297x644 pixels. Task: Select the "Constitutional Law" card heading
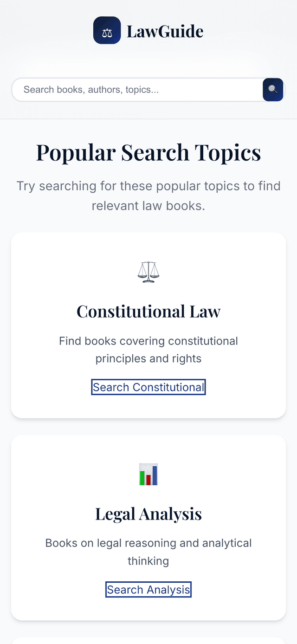(148, 311)
